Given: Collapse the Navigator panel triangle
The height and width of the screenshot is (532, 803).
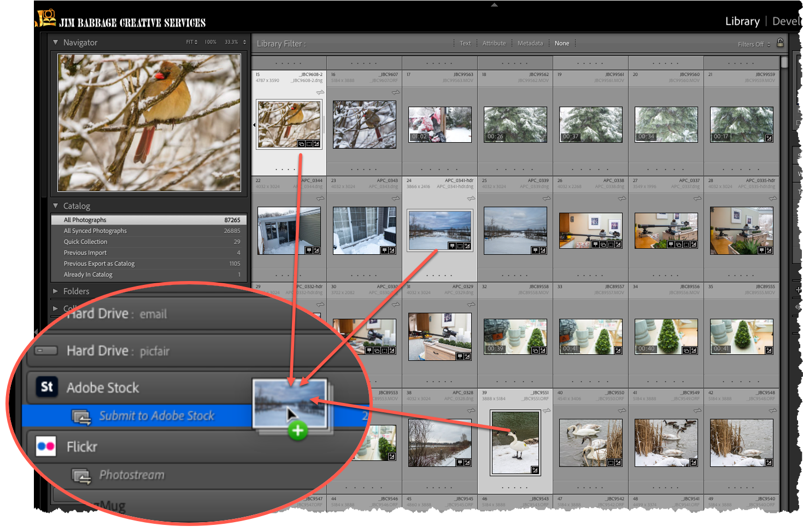Looking at the screenshot, I should point(55,42).
